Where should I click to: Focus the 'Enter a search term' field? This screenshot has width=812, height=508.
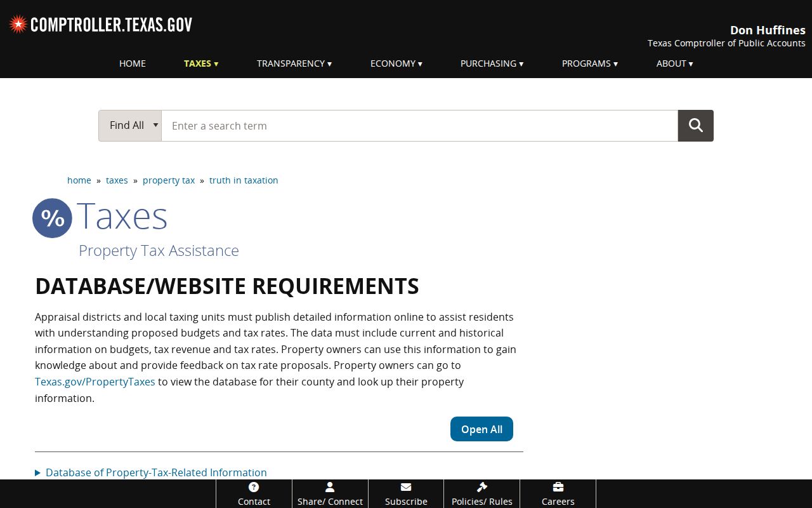point(420,126)
